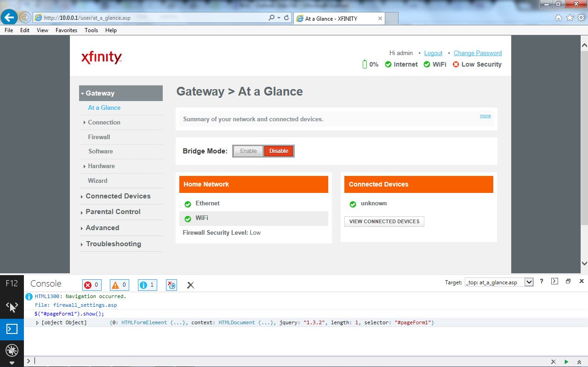
Task: Open the element selection tool in F12 bar
Action: coord(11,306)
